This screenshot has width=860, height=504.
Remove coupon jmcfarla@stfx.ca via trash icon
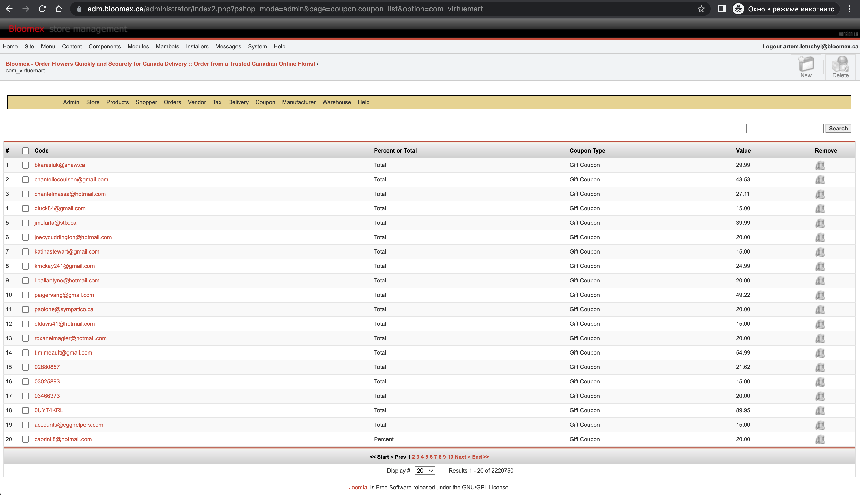(x=820, y=223)
